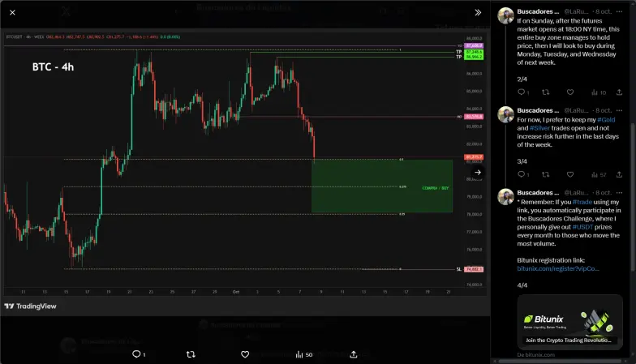Open the author avatar on the 2/4 post
The height and width of the screenshot is (364, 636).
coord(506,16)
